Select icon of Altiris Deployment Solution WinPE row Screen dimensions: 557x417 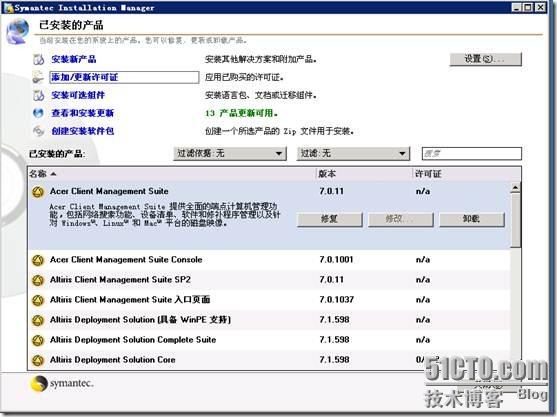tap(38, 320)
